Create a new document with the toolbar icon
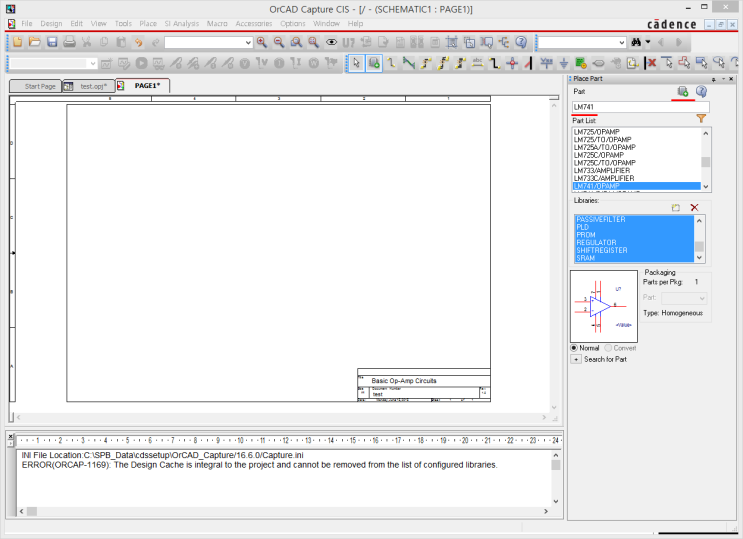 (x=18, y=42)
